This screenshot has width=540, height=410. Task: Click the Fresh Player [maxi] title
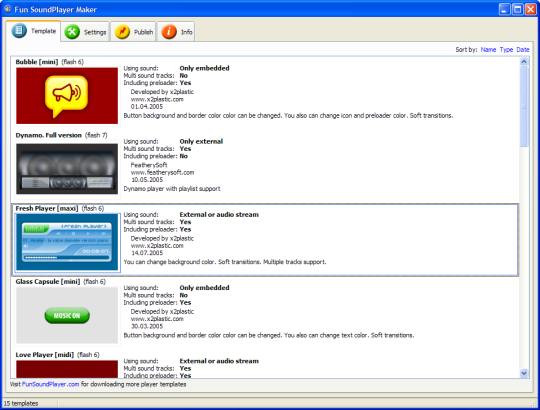47,209
